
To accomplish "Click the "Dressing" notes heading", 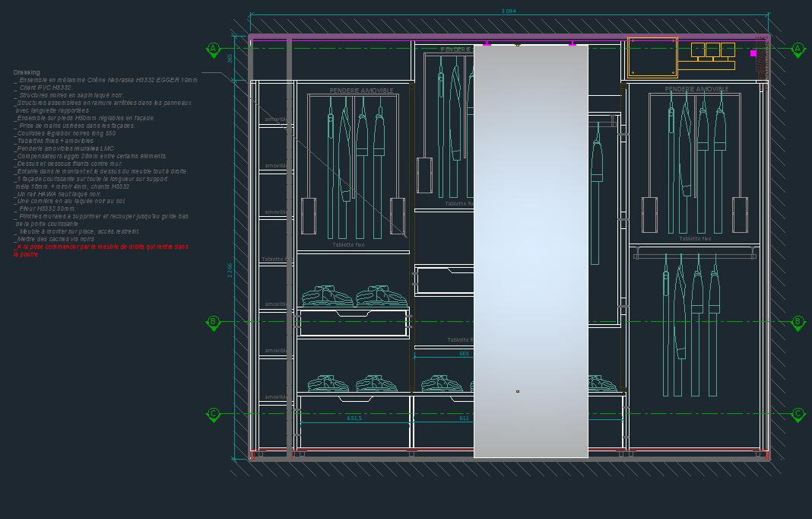I will point(27,72).
